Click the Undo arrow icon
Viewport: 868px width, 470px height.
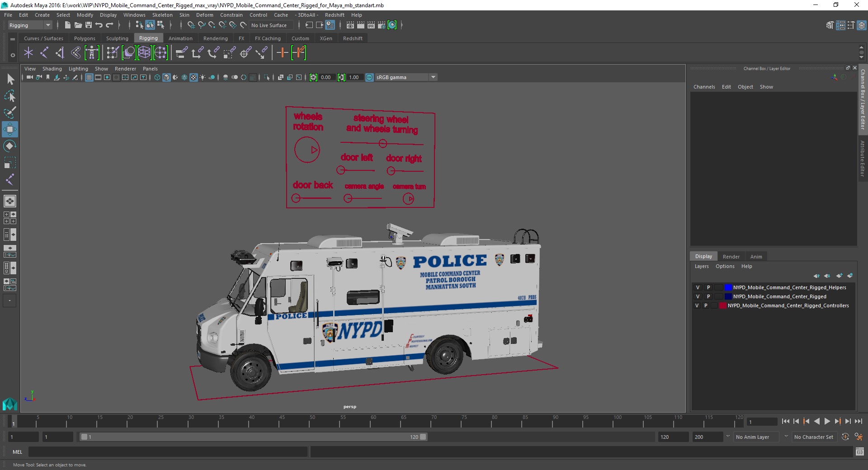99,25
